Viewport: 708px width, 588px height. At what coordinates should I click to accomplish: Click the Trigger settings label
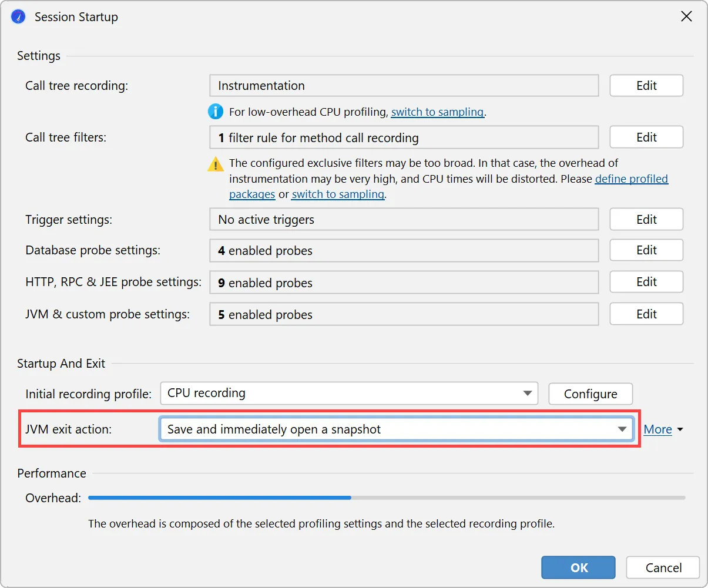[x=69, y=220]
